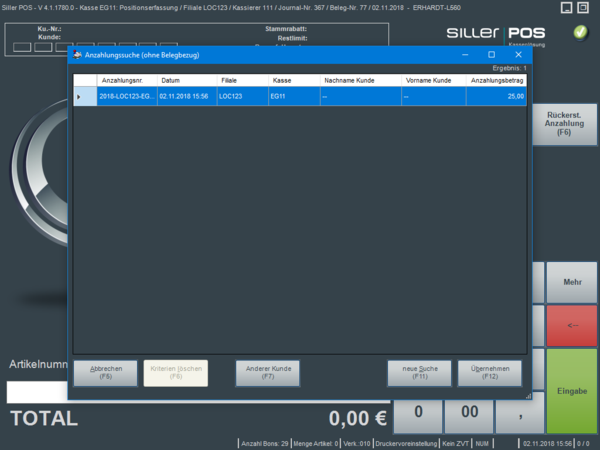
Task: Confirm with Übernehmen (F12) button
Action: (489, 373)
